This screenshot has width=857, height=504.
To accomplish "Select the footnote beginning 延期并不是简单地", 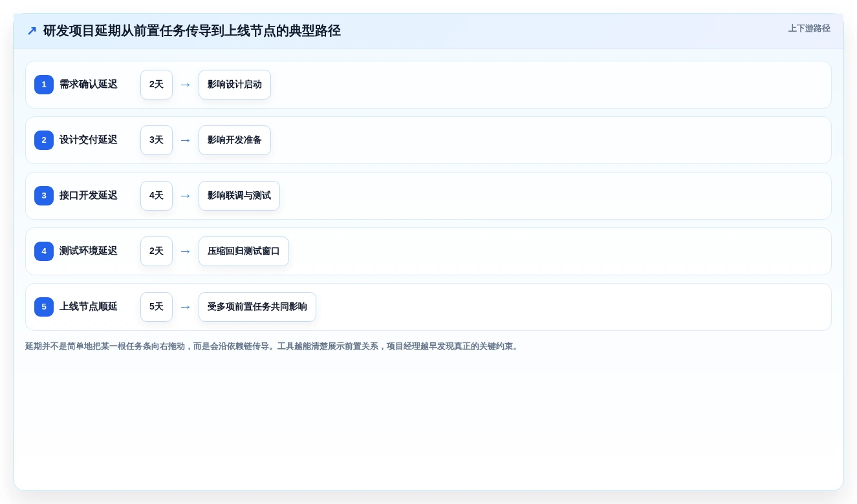I will point(273,346).
